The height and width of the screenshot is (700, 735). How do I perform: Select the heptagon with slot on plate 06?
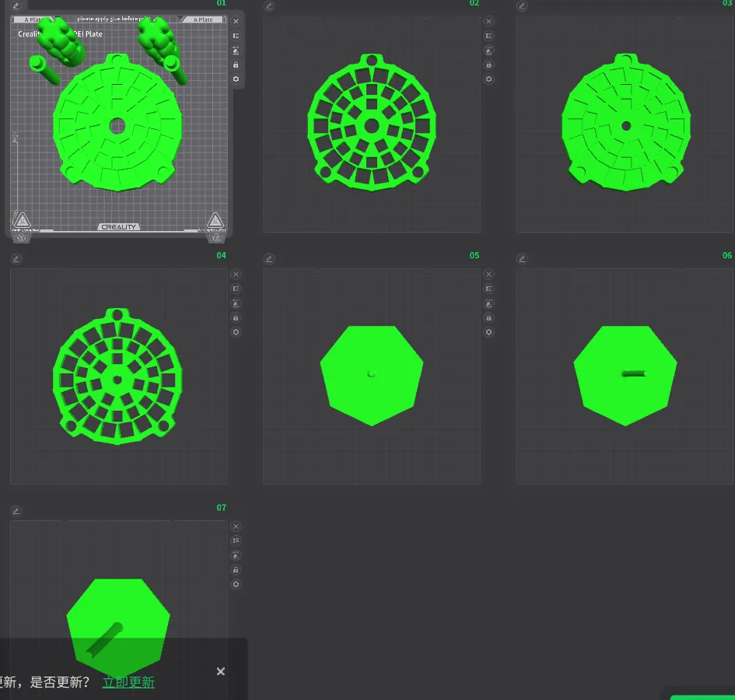point(625,376)
